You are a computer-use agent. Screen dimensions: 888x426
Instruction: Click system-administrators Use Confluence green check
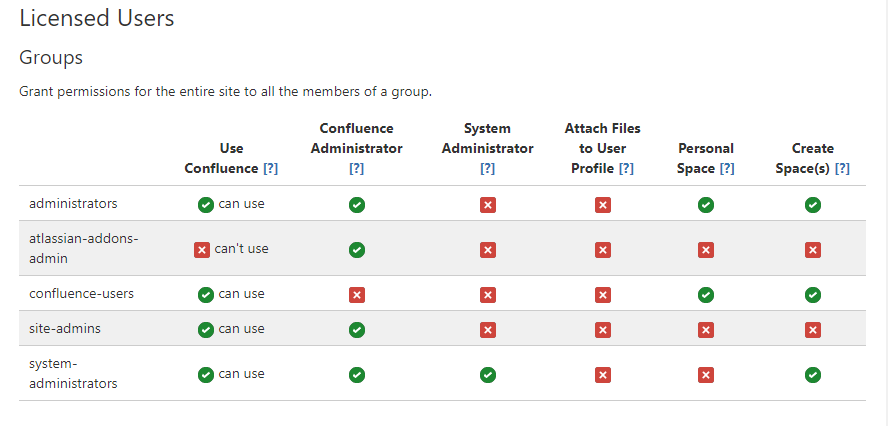click(x=206, y=375)
